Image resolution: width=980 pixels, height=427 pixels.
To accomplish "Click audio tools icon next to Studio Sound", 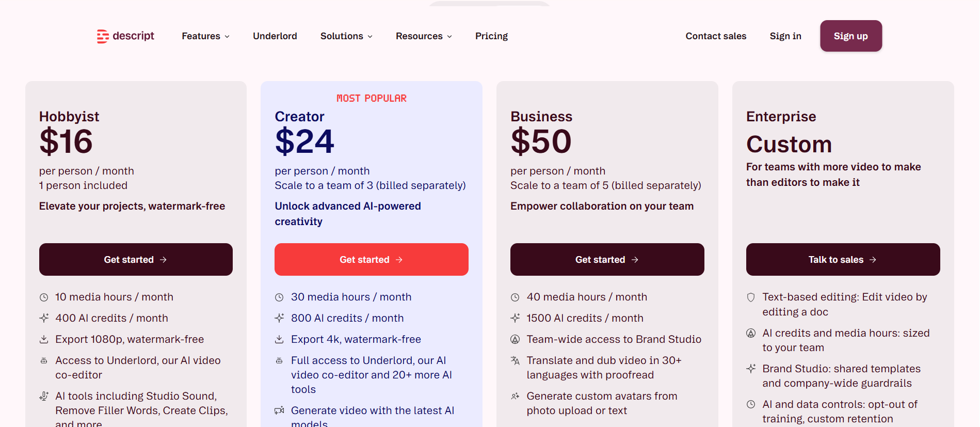I will tap(44, 396).
